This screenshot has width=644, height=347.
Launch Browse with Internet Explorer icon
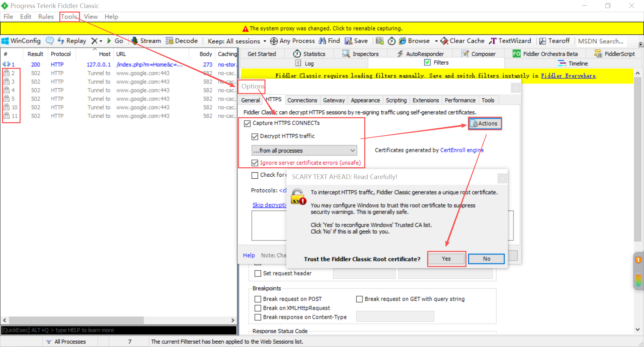pos(414,41)
